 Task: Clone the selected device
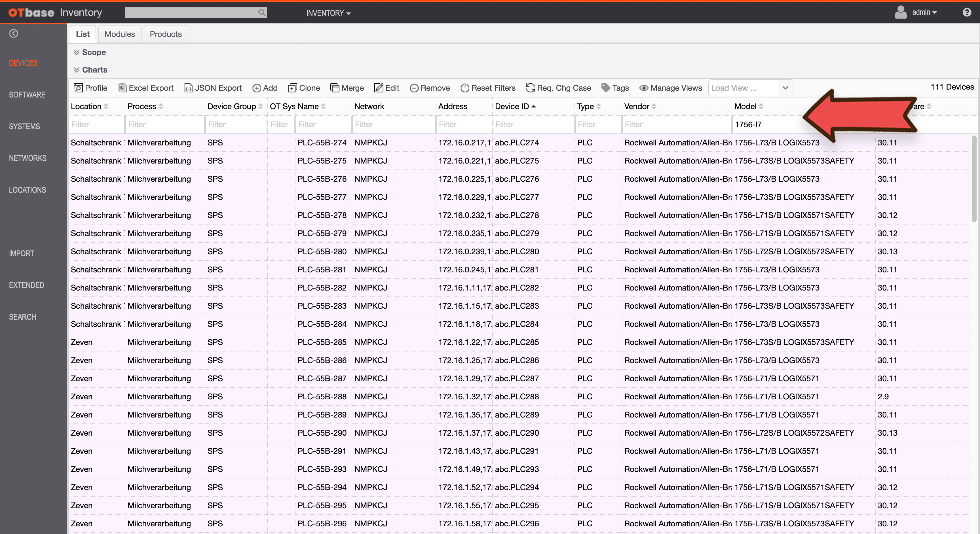point(304,88)
